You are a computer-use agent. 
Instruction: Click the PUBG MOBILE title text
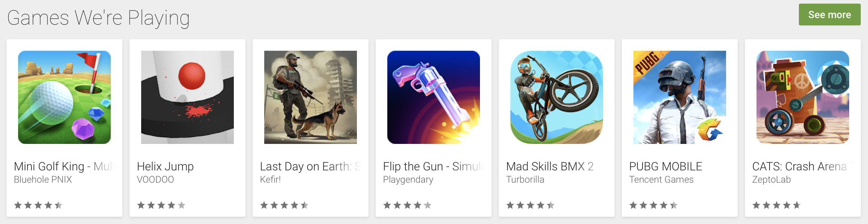click(x=666, y=166)
